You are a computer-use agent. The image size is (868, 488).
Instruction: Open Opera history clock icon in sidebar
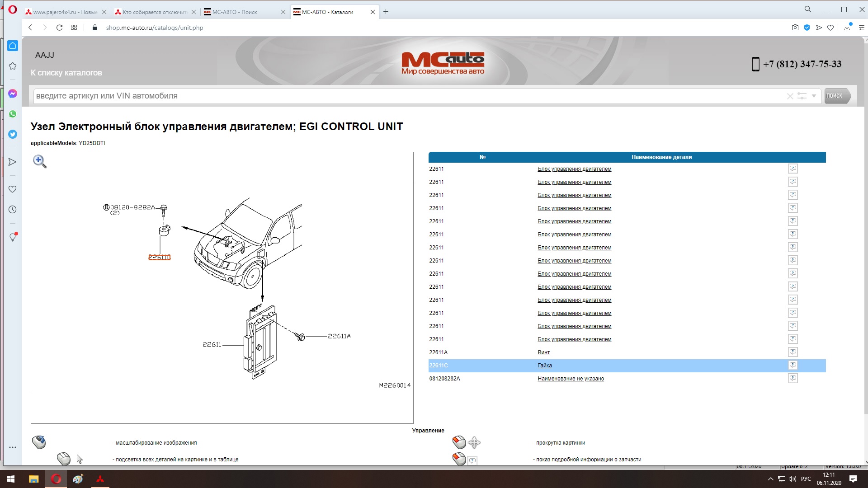click(x=13, y=210)
